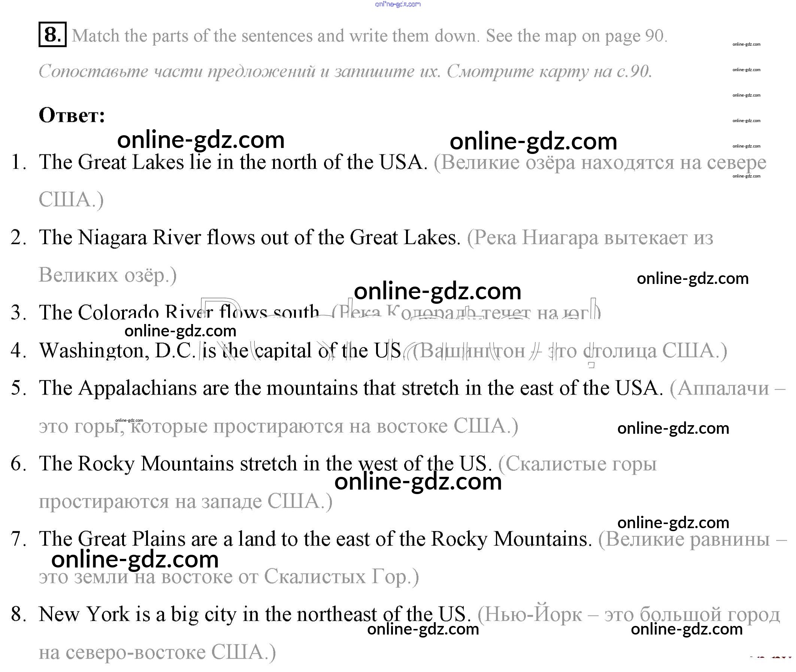Viewport: 796px width, 672px height.
Task: Click the boxed exercise number 8
Action: [x=52, y=34]
